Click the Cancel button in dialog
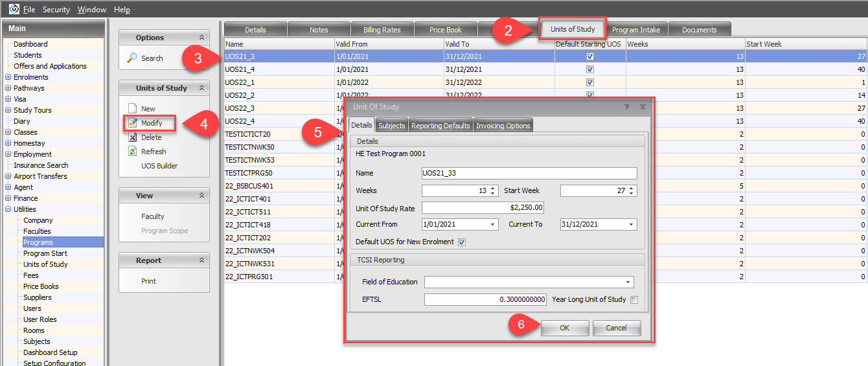This screenshot has width=868, height=366. coord(616,328)
